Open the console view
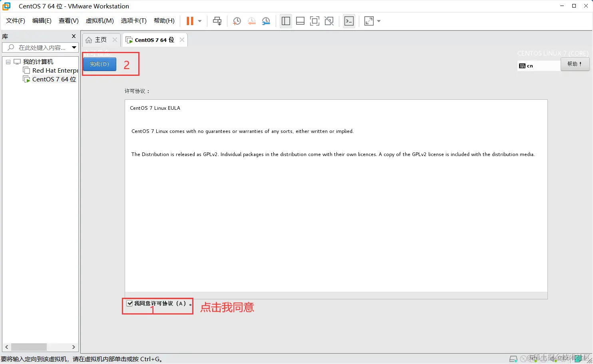The image size is (593, 364). coord(349,21)
